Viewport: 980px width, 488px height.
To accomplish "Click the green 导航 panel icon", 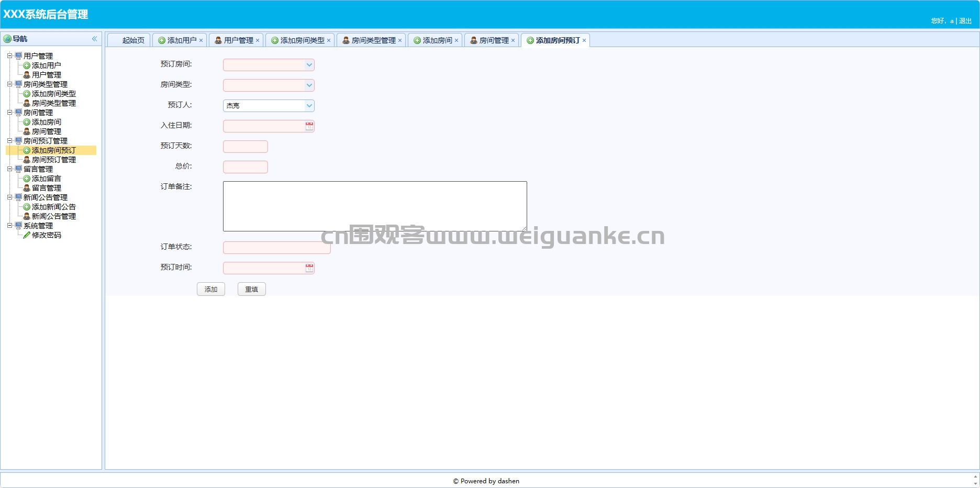I will 7,39.
